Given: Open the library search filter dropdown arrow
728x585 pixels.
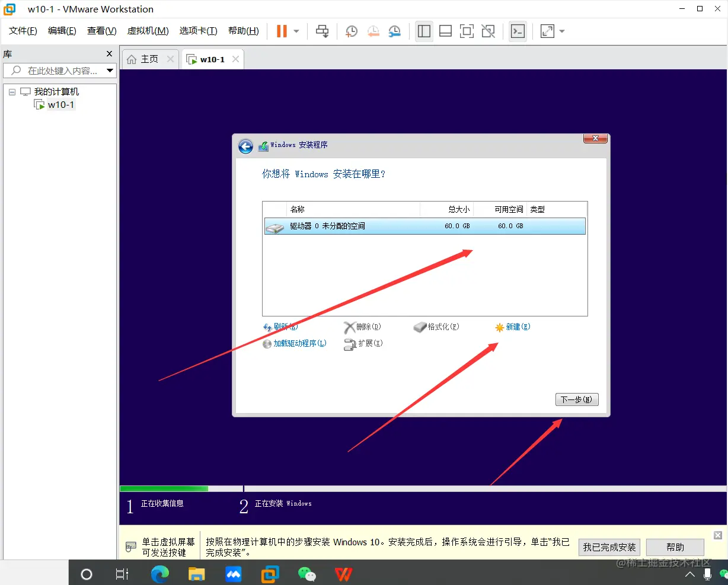Looking at the screenshot, I should [x=110, y=71].
